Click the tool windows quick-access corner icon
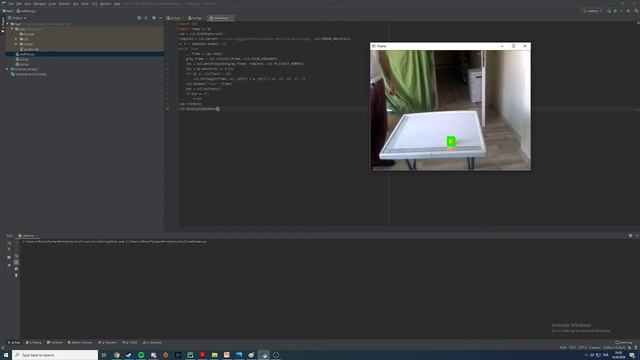The image size is (640, 360). point(2,348)
